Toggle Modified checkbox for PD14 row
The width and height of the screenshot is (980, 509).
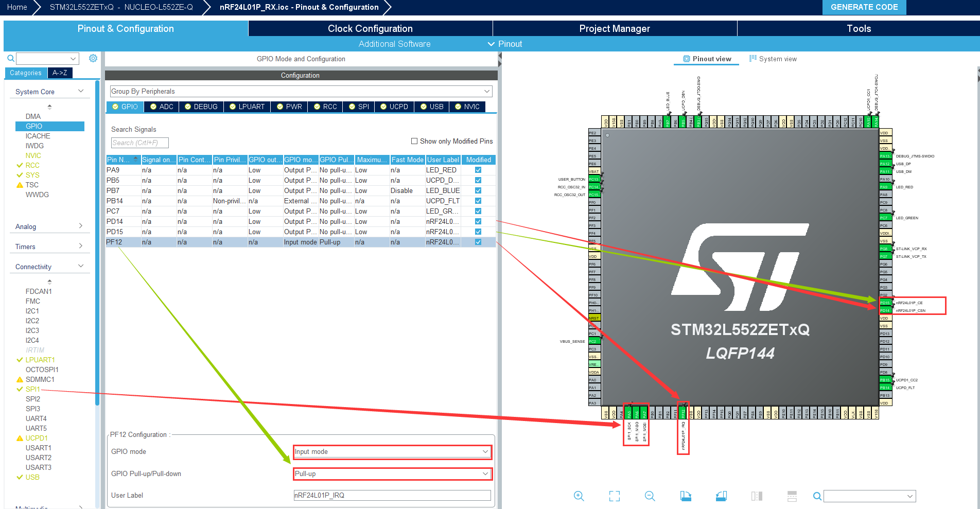point(478,221)
